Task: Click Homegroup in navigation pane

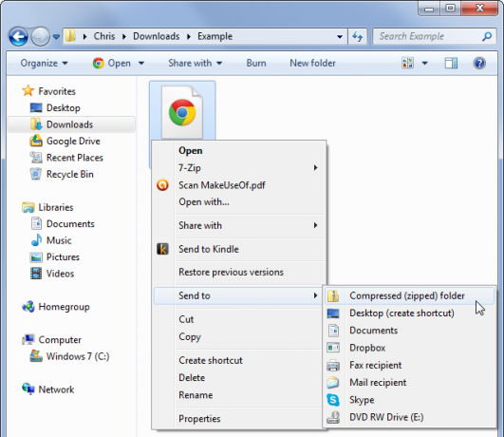Action: click(56, 307)
